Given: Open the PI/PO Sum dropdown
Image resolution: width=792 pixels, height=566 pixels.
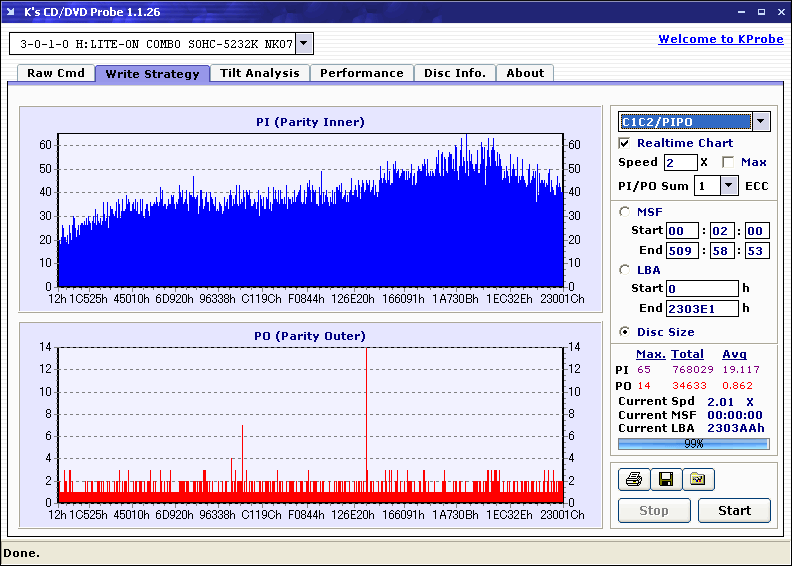Looking at the screenshot, I should [728, 185].
